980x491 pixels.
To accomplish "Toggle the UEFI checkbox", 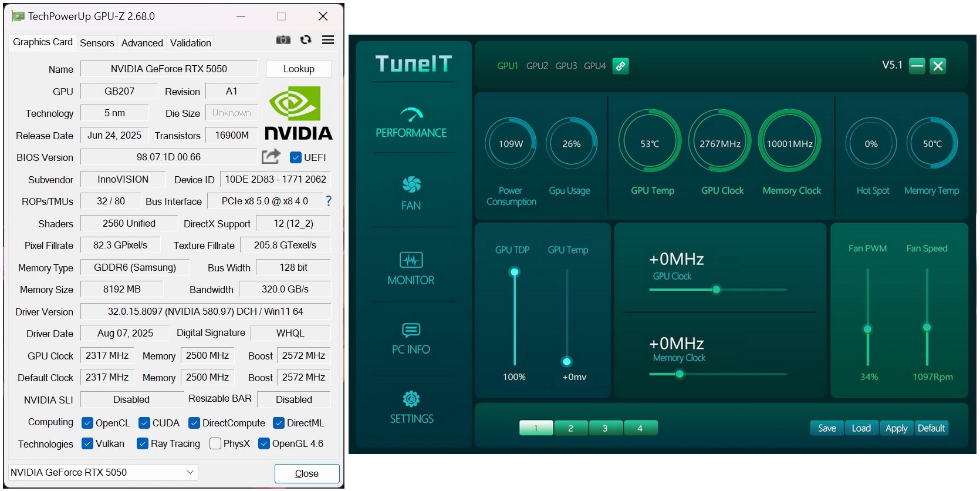I will (x=296, y=157).
